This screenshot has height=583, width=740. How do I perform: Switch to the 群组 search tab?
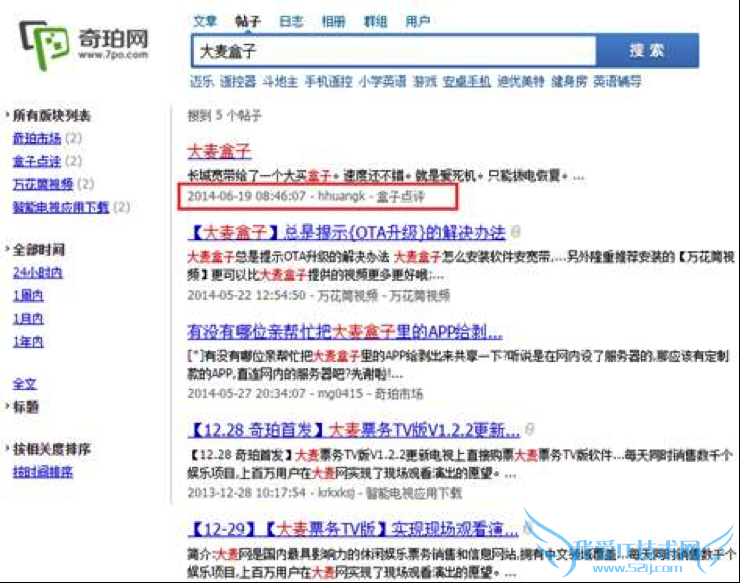pos(376,21)
